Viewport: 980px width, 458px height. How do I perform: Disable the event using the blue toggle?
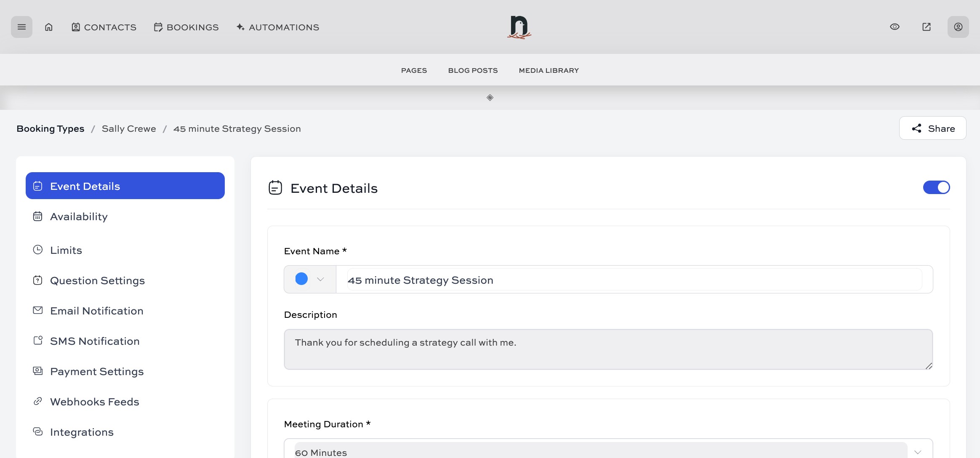pyautogui.click(x=936, y=187)
